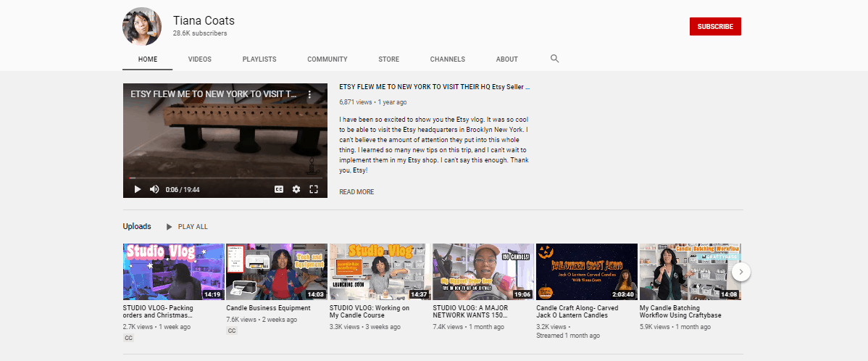Open Halloween Craft Along thumbnail
The image size is (868, 361).
[x=587, y=272]
